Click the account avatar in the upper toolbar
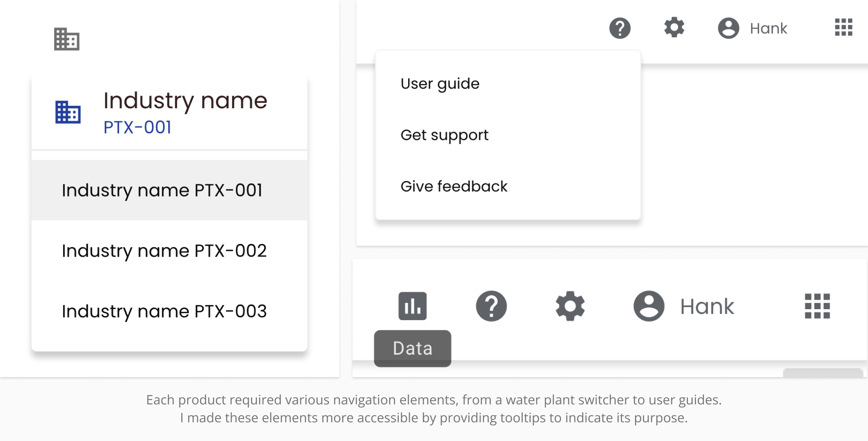Viewport: 868px width, 441px height. click(728, 28)
